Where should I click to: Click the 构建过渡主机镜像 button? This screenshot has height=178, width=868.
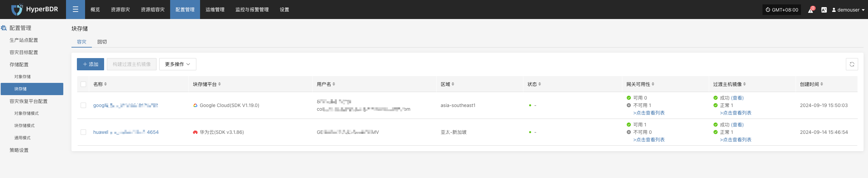click(x=132, y=64)
